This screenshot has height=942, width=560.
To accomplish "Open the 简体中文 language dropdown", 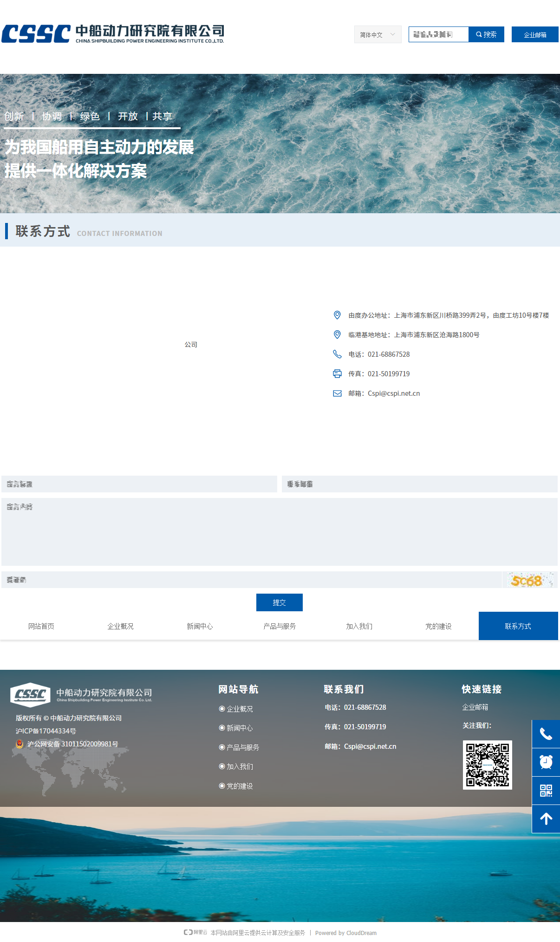I will pyautogui.click(x=378, y=34).
